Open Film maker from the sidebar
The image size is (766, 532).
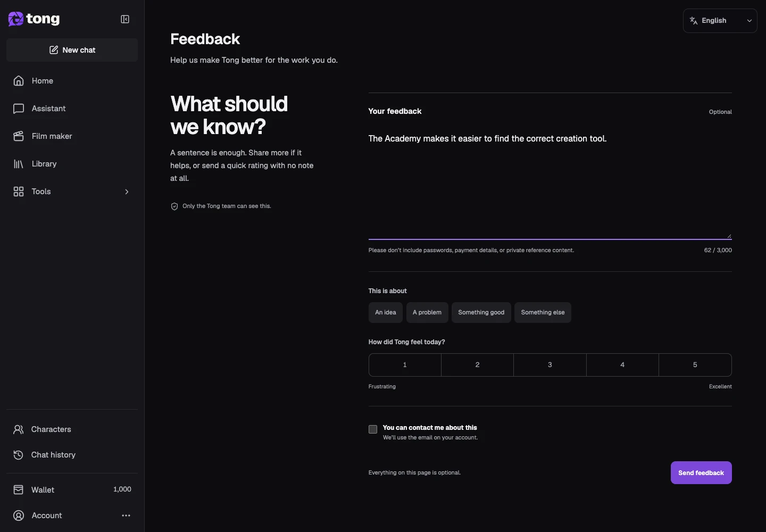[72, 136]
